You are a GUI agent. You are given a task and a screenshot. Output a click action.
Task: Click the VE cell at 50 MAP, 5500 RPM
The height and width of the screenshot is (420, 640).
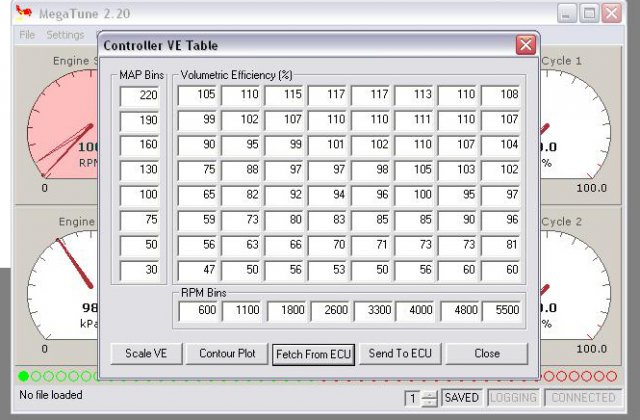pos(502,246)
